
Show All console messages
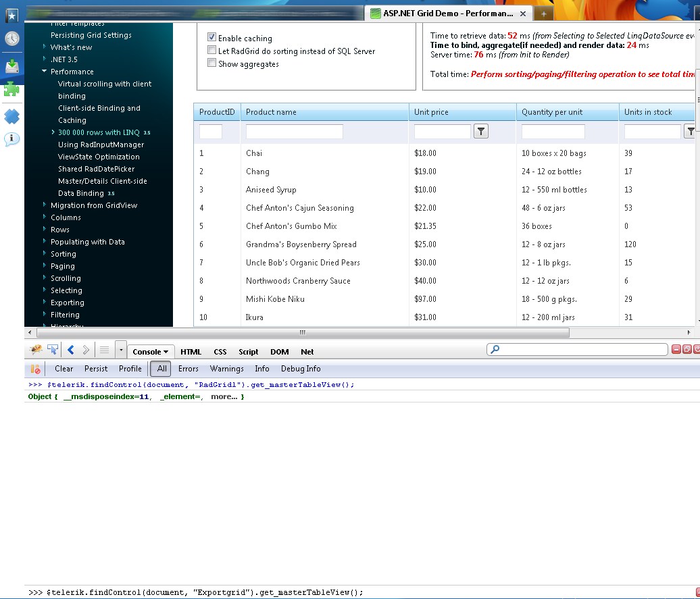tap(161, 369)
